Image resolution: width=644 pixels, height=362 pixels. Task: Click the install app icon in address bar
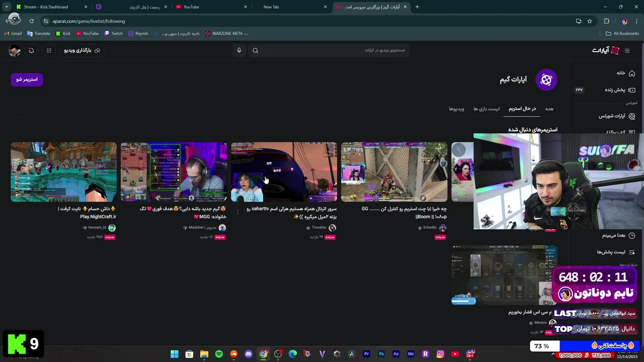click(579, 21)
